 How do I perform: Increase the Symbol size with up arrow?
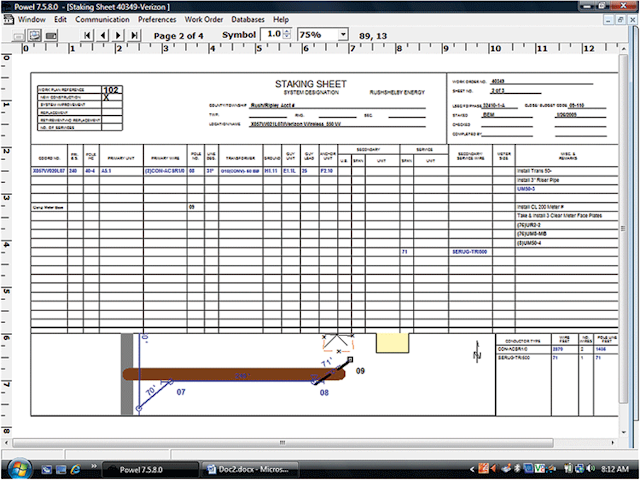click(287, 32)
